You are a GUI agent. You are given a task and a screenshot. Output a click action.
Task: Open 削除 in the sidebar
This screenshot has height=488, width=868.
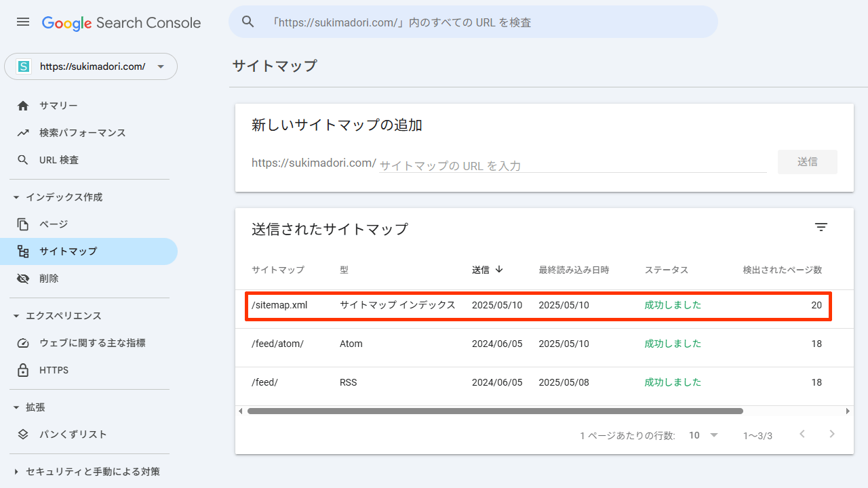click(89, 279)
